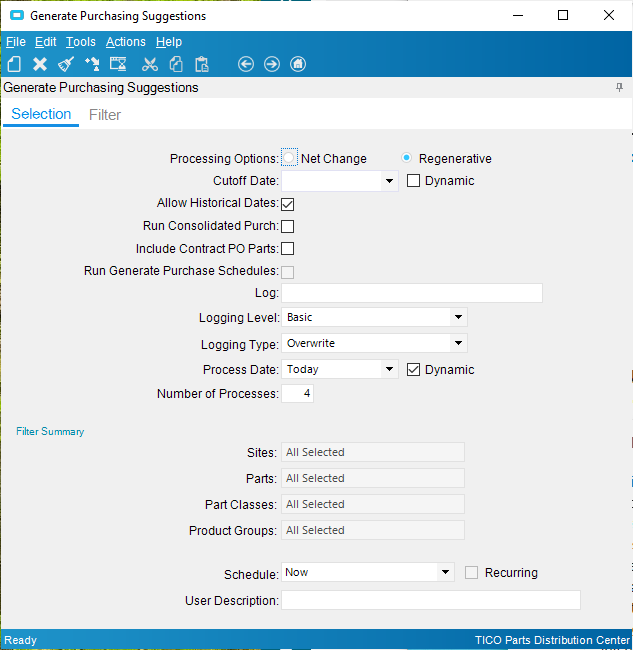Screen dimensions: 633x650
Task: Toggle Dynamic checkbox beside Cutoff Date
Action: tap(413, 181)
